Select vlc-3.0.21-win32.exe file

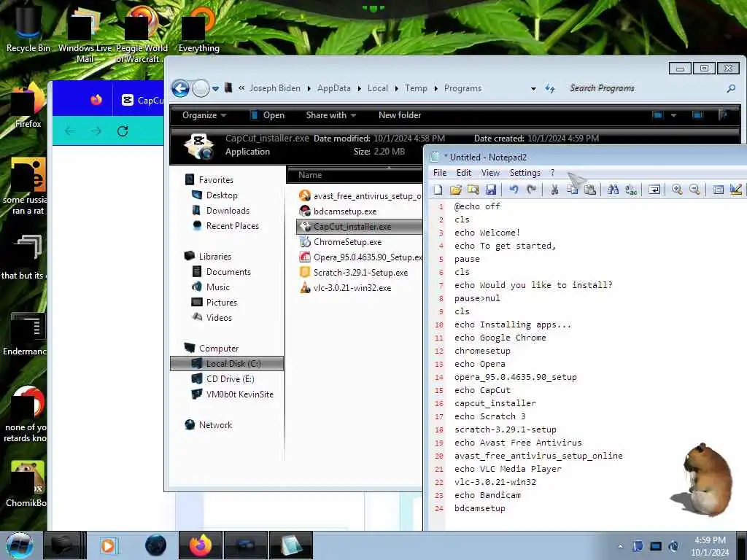pos(352,287)
